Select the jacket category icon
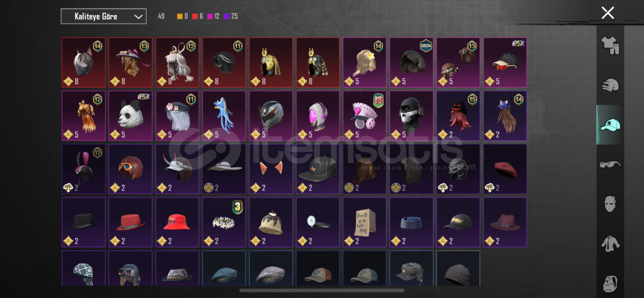The image size is (644, 298). [610, 244]
